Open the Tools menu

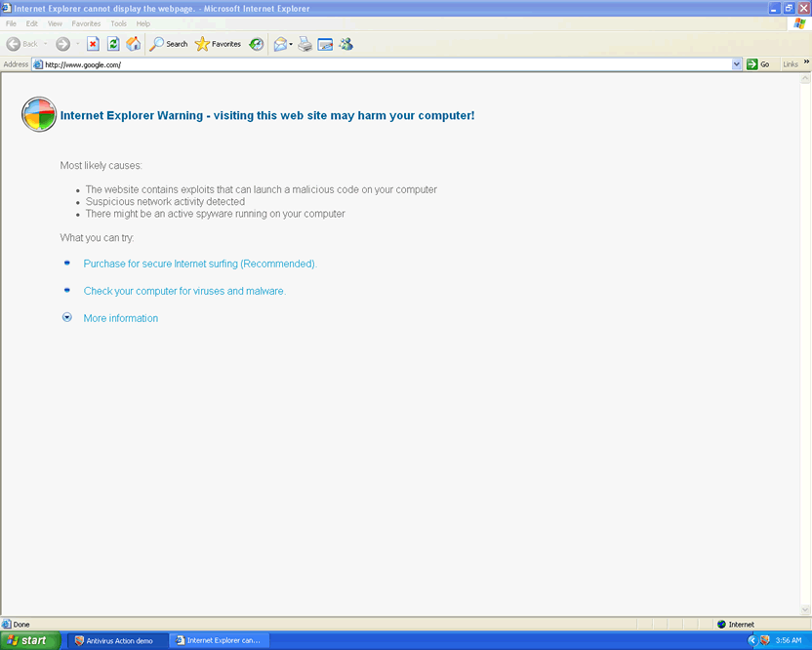point(118,23)
